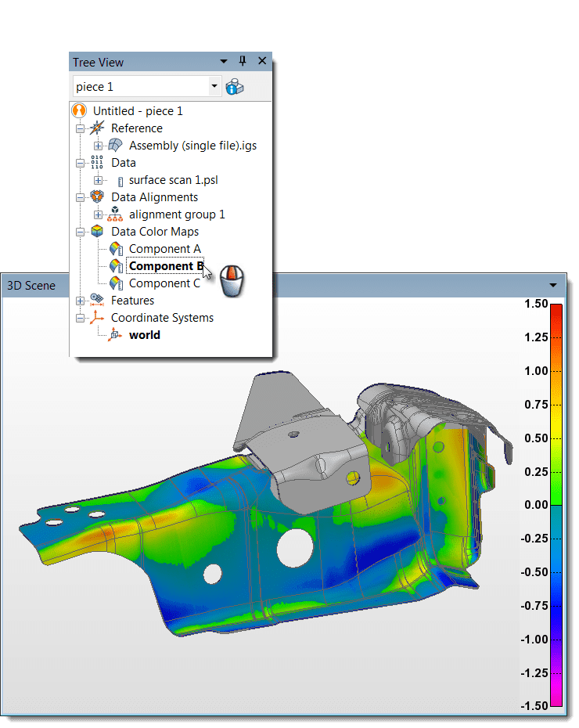The height and width of the screenshot is (728, 579).
Task: Collapse the Data Color Maps branch
Action: 80,232
